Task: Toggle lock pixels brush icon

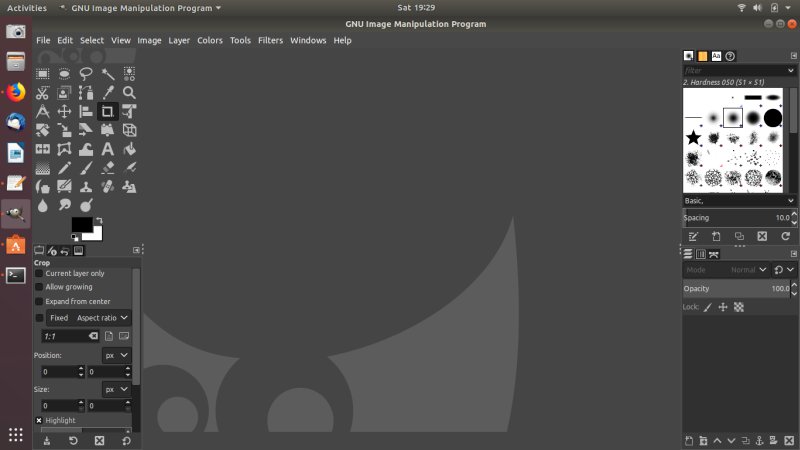Action: 708,307
